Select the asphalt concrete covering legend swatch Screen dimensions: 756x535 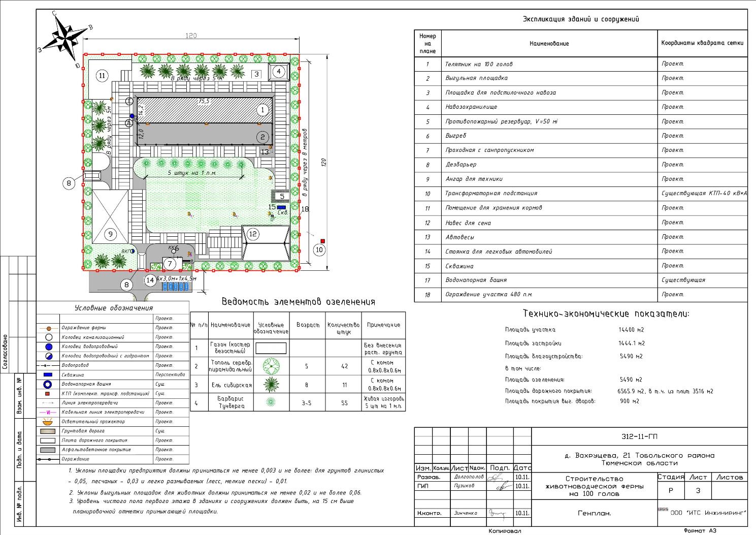(x=48, y=450)
